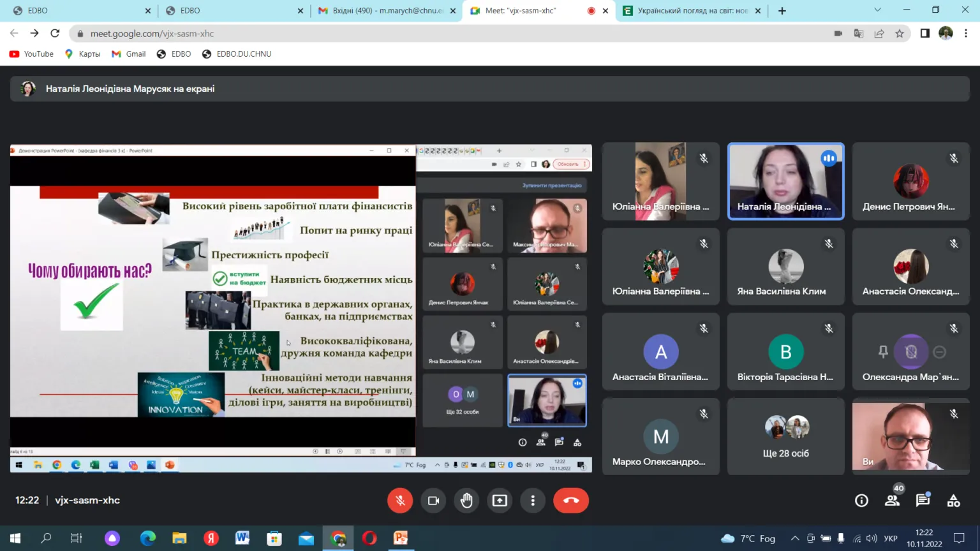Leave the call with the red hang-up button
This screenshot has width=980, height=551.
tap(571, 501)
